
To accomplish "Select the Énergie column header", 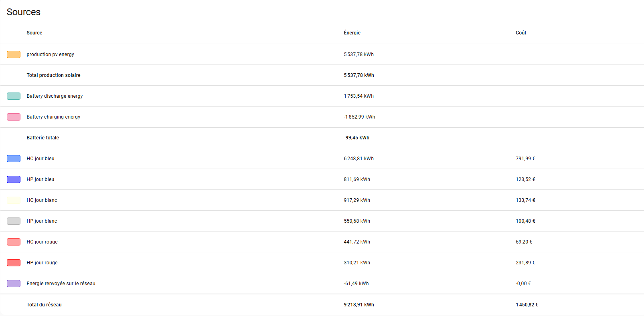I will (x=352, y=33).
